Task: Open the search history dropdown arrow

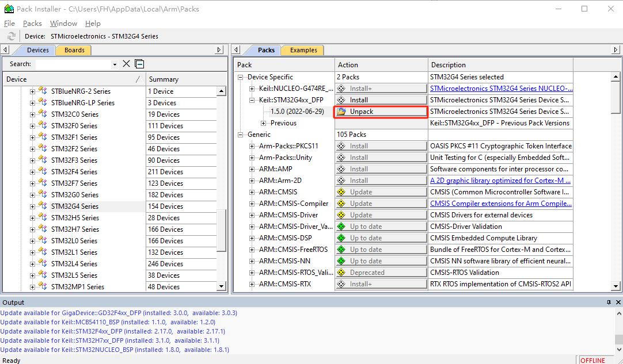Action: pyautogui.click(x=115, y=64)
